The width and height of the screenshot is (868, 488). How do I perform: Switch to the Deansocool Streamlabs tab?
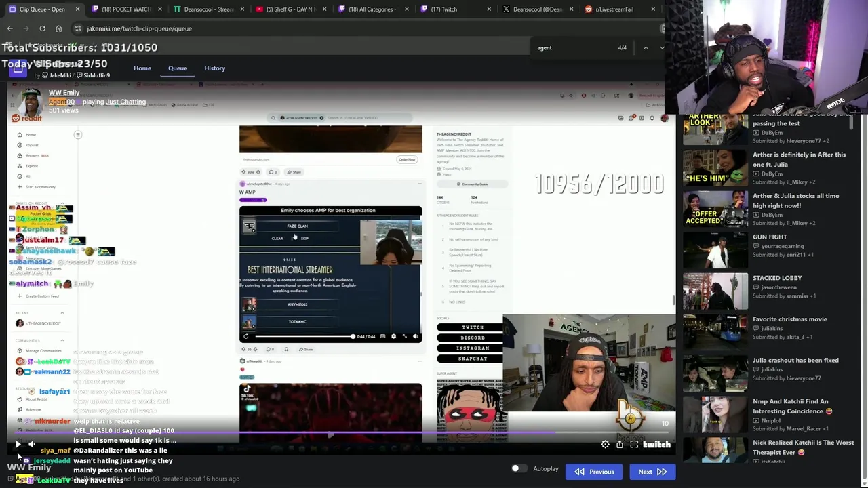pyautogui.click(x=208, y=9)
